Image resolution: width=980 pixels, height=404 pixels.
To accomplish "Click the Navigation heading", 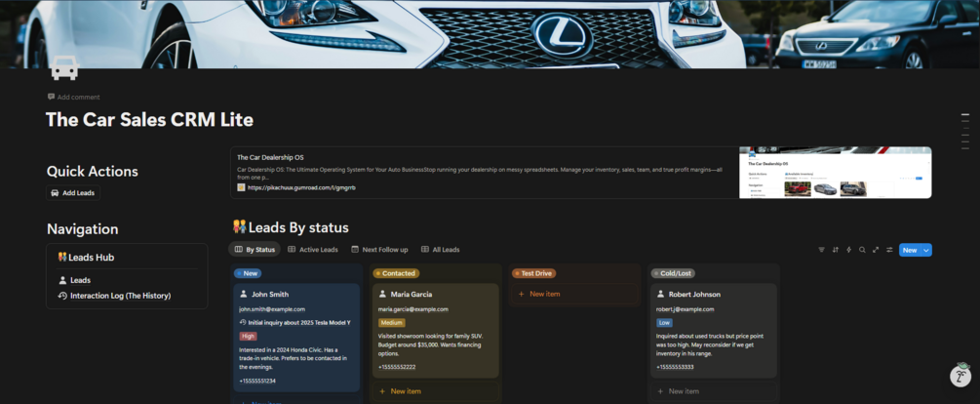I will tap(83, 229).
